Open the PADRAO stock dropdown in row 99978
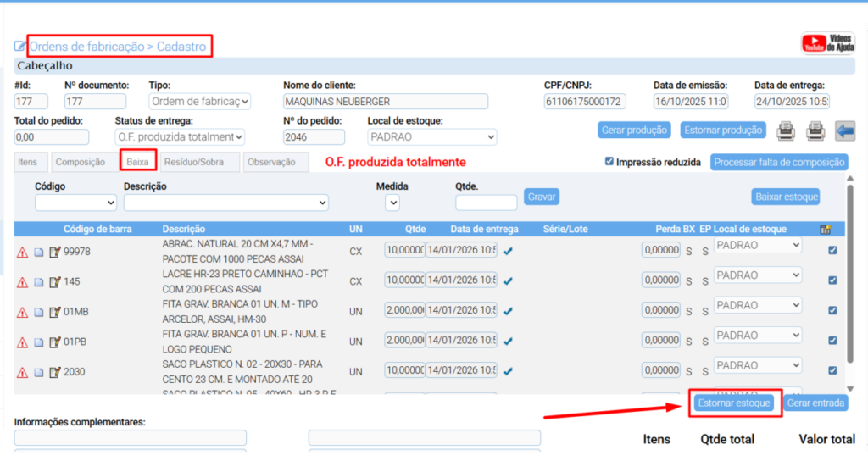Image resolution: width=868 pixels, height=461 pixels. [758, 245]
